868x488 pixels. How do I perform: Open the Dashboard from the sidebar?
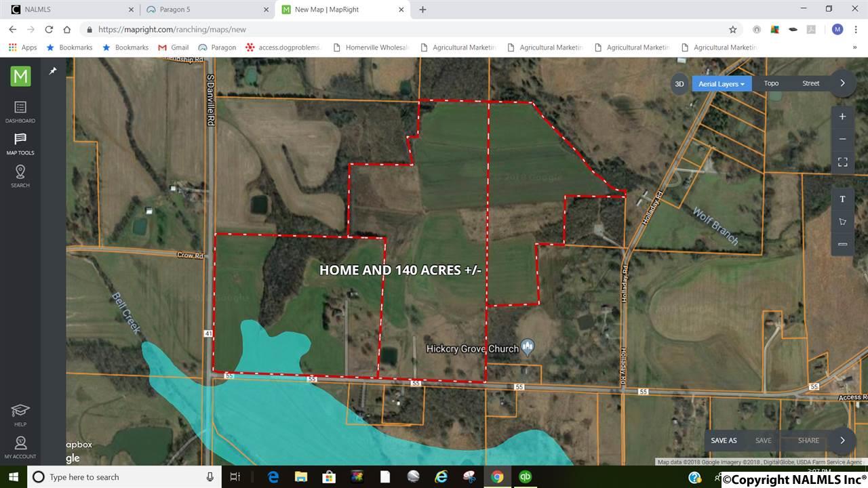[20, 112]
